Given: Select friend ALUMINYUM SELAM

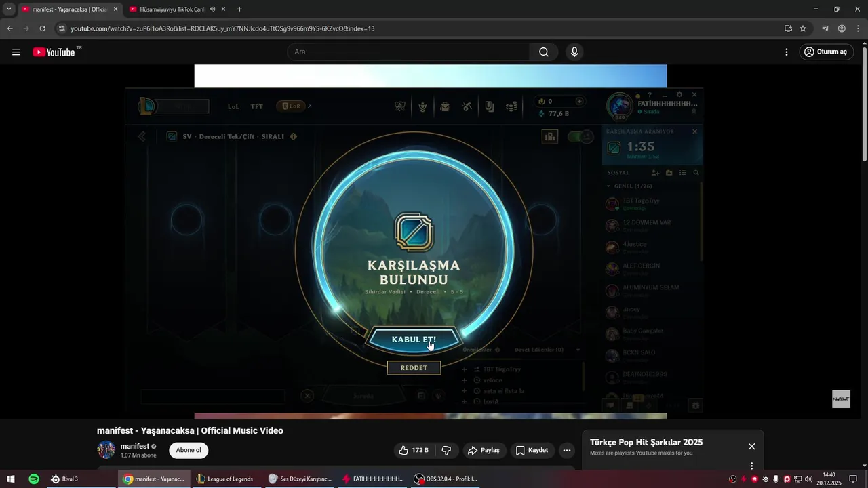Looking at the screenshot, I should click(x=652, y=291).
